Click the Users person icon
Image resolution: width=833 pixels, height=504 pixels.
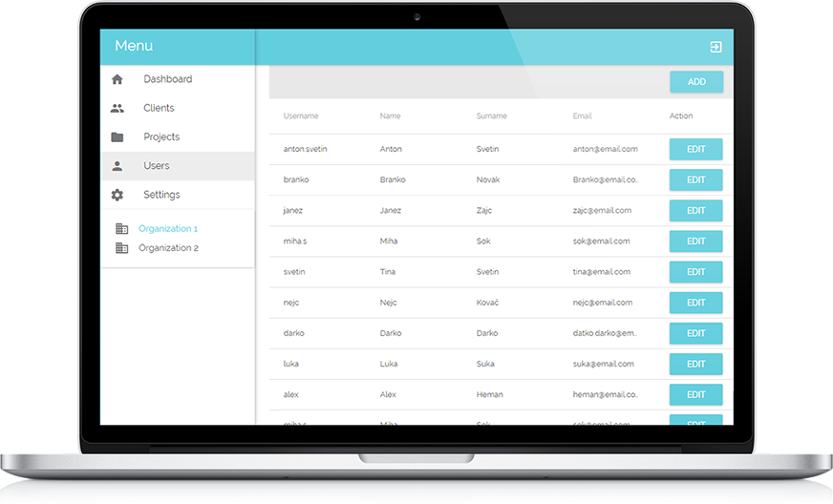point(117,166)
